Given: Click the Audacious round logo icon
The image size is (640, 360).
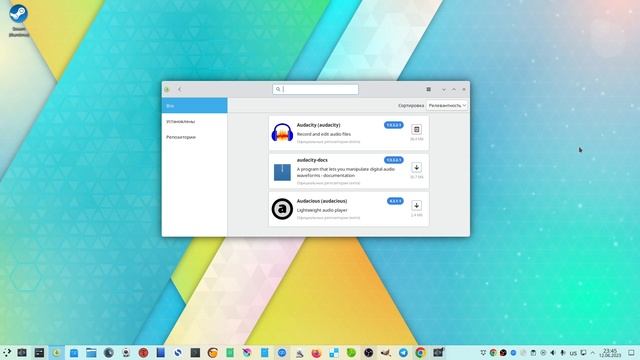Looking at the screenshot, I should [x=282, y=209].
